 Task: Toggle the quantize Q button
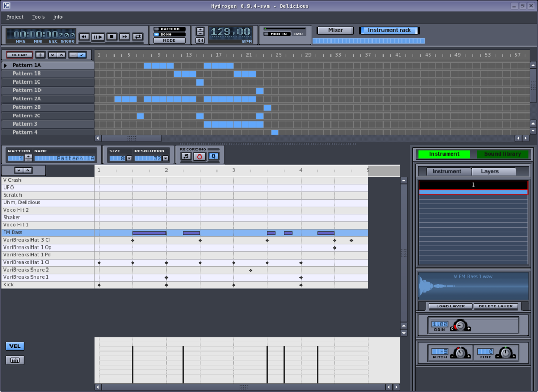coord(213,157)
